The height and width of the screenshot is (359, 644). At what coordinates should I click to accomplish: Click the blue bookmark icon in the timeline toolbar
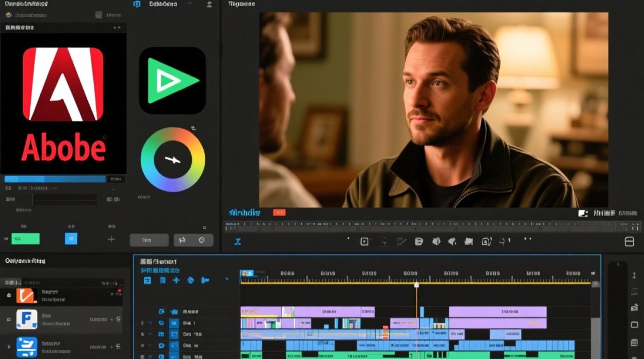[162, 280]
